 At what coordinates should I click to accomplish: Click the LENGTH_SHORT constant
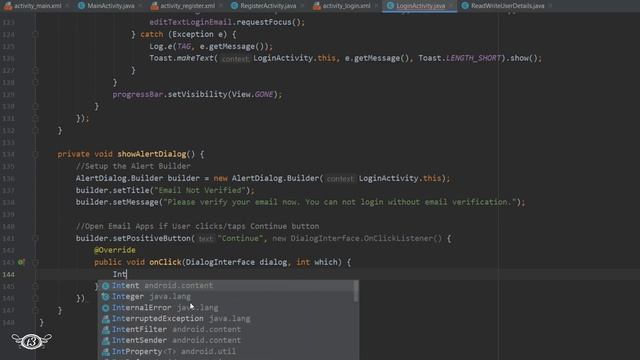click(x=473, y=58)
